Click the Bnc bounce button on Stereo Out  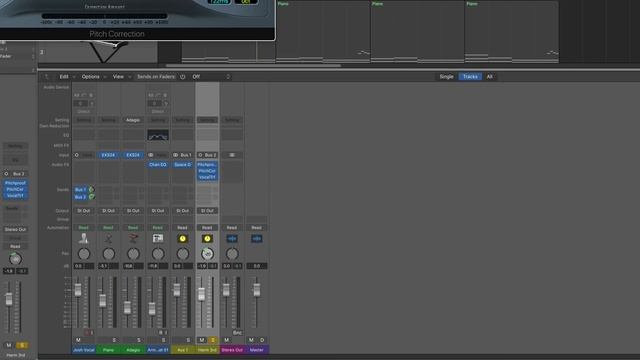coord(237,333)
